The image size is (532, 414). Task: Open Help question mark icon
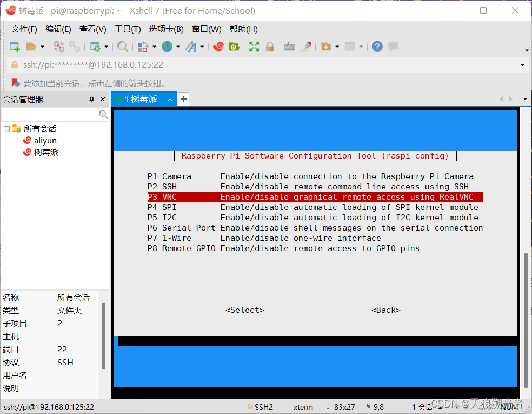(x=377, y=47)
